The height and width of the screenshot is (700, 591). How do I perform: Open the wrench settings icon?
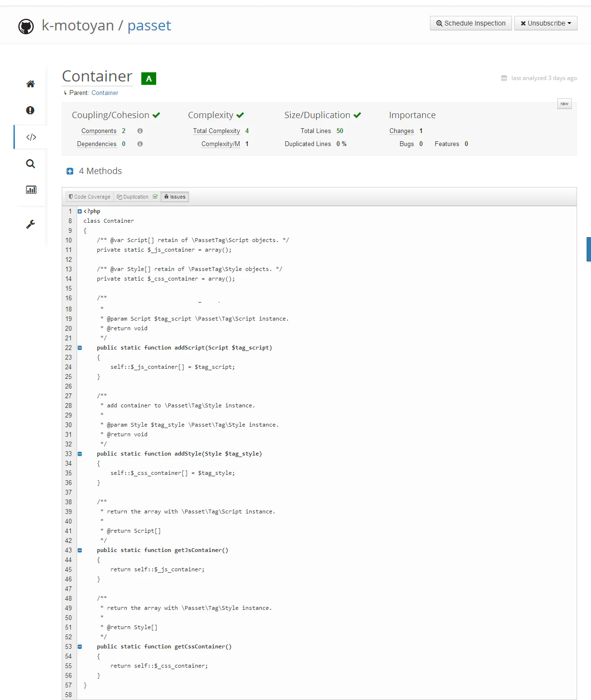pos(30,224)
